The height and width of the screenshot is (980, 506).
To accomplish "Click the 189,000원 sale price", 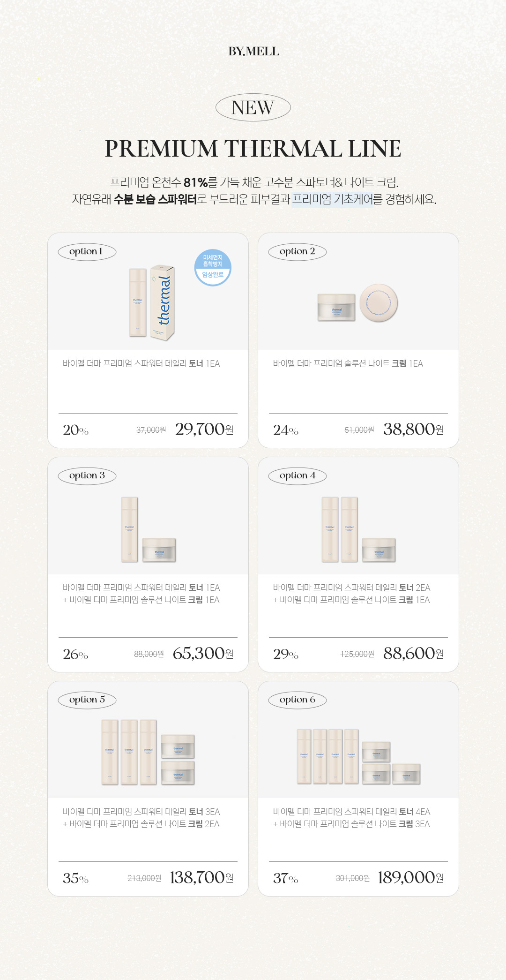I will pos(411,878).
